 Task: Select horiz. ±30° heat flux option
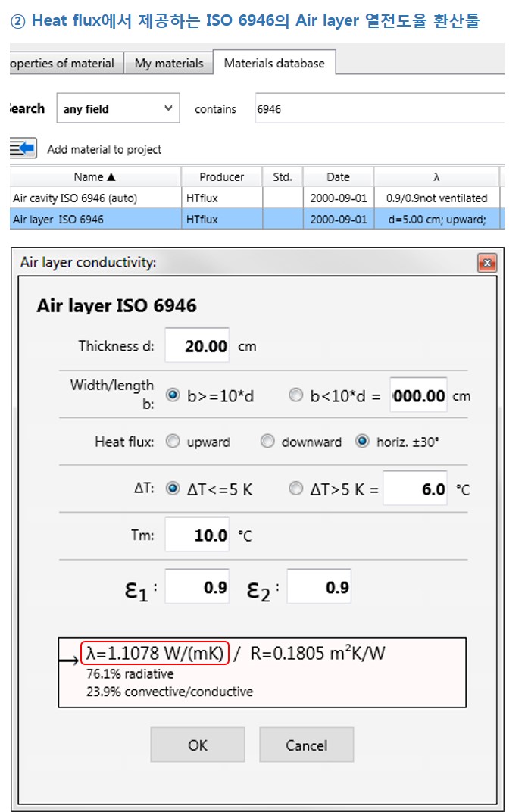click(x=363, y=442)
